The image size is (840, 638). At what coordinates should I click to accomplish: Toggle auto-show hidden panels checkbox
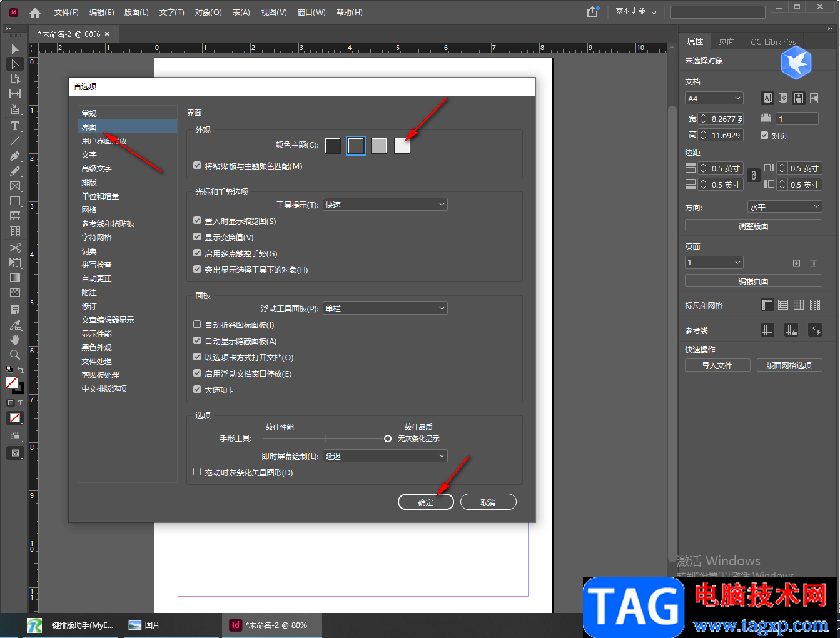coord(197,341)
